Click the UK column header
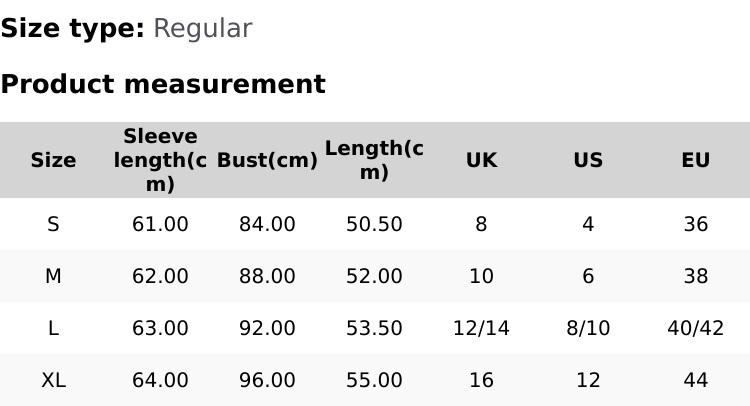Image resolution: width=750 pixels, height=406 pixels. (x=481, y=160)
